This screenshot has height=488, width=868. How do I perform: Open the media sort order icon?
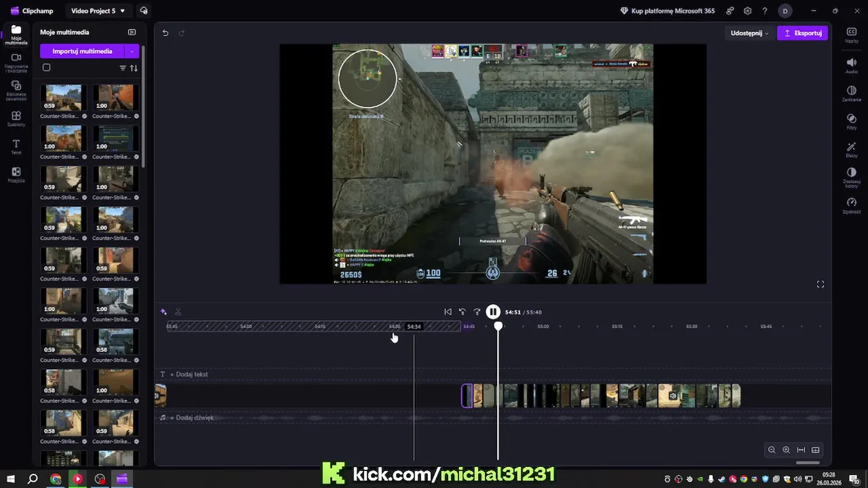pos(134,68)
